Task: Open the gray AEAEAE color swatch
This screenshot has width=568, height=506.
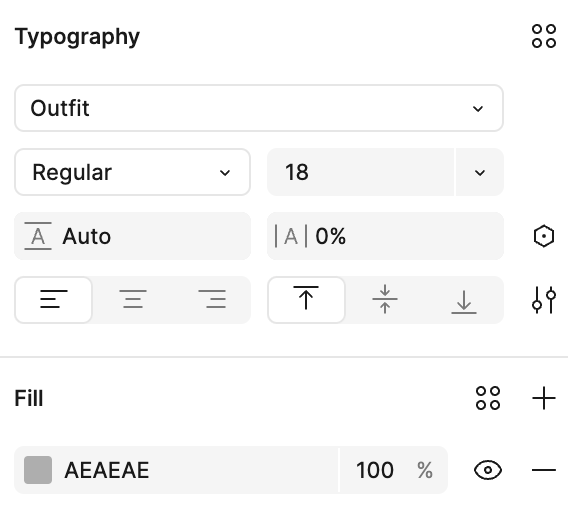Action: 38,470
